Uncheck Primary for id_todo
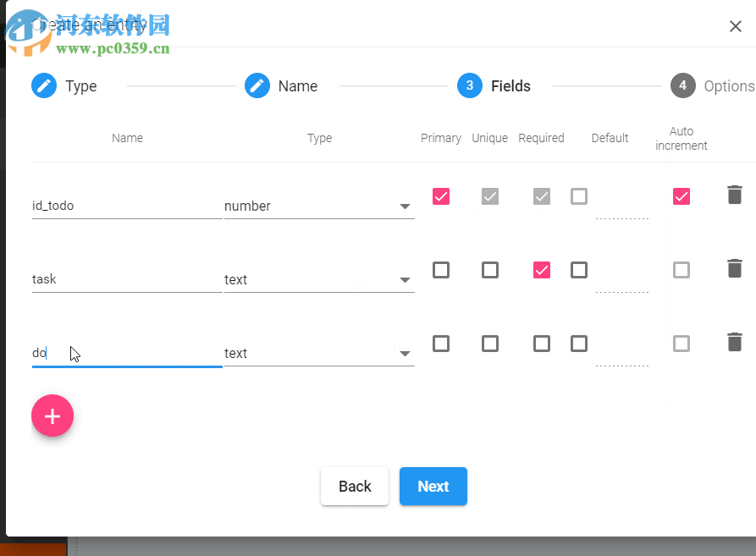This screenshot has width=756, height=556. (441, 196)
